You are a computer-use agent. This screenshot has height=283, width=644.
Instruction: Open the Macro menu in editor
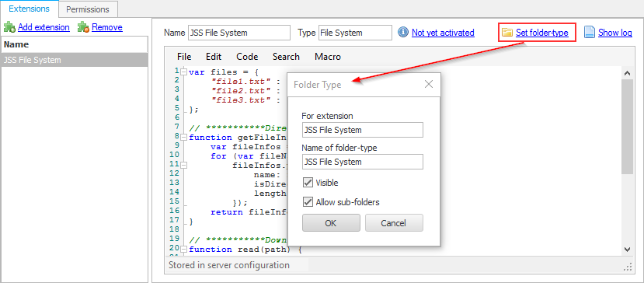(328, 57)
